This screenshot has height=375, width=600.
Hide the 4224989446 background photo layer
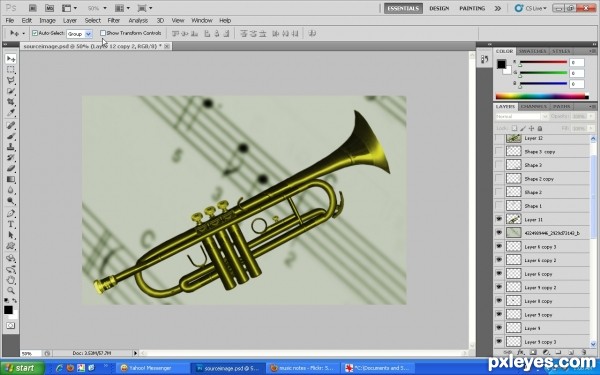point(499,233)
